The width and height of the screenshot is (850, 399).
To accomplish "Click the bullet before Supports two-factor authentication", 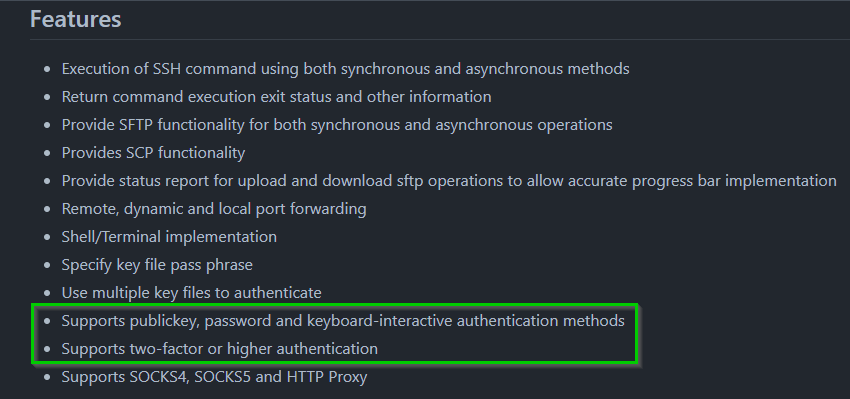I will (48, 349).
